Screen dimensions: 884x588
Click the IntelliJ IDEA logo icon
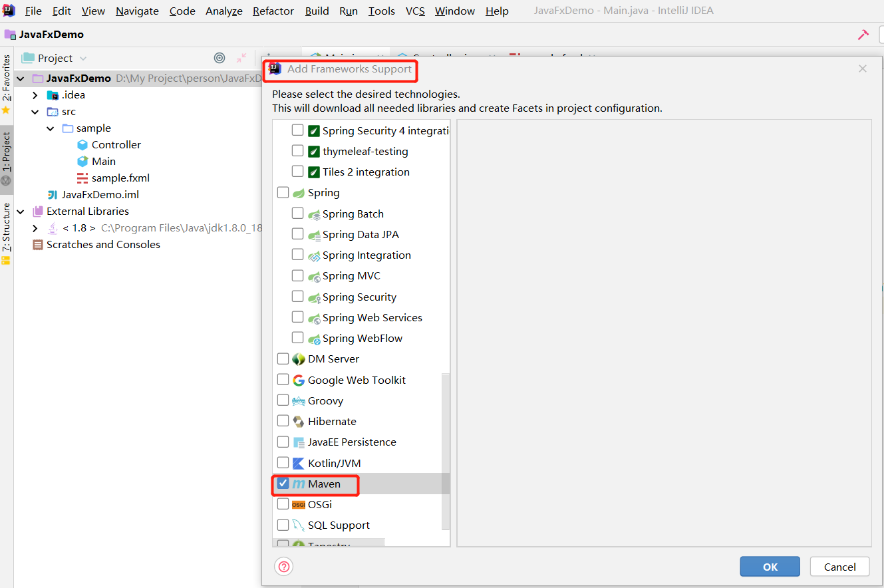(x=9, y=11)
